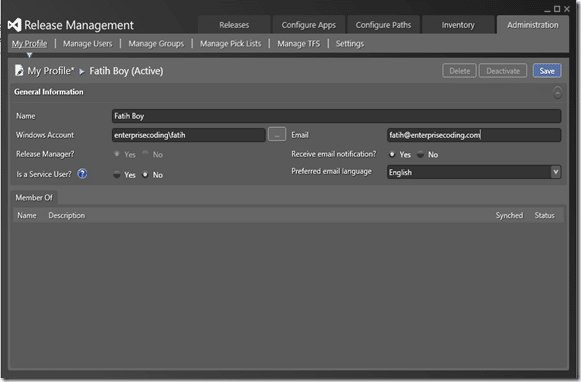Collapse the General Information section
This screenshot has height=382, width=581.
click(x=557, y=92)
